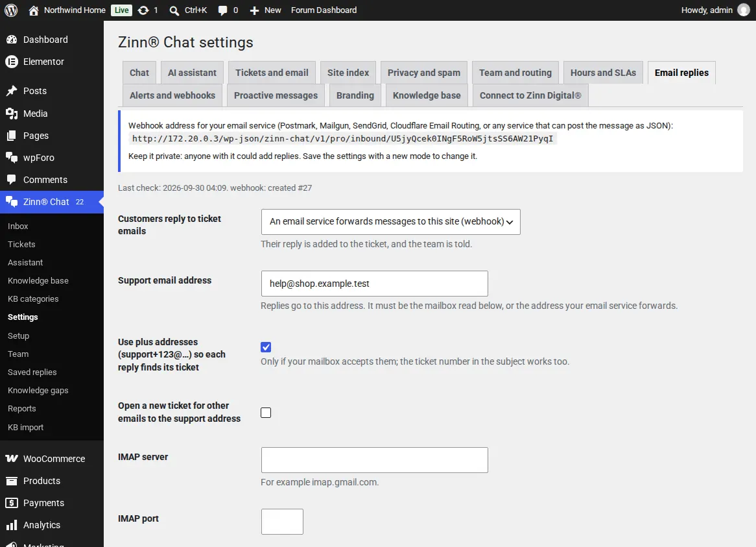Screen dimensions: 756x547
Task: Open the Alerts and webhooks tab
Action: [x=172, y=95]
